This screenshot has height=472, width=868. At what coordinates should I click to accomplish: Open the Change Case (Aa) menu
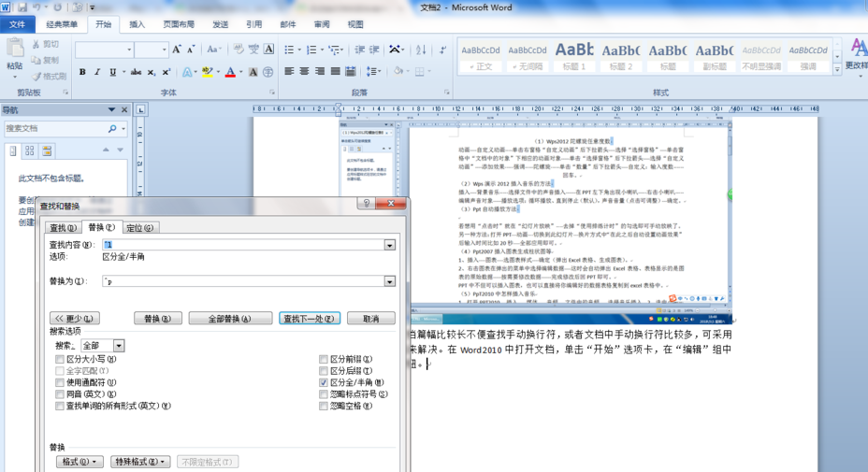click(213, 50)
